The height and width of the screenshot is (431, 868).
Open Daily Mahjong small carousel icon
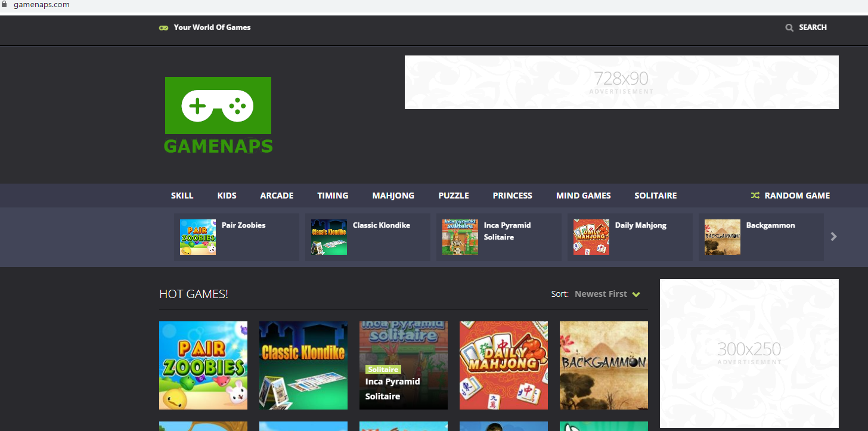[x=591, y=237]
